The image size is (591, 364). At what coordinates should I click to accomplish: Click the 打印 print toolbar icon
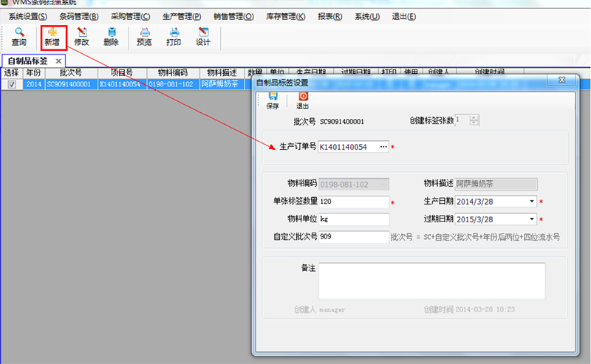174,37
